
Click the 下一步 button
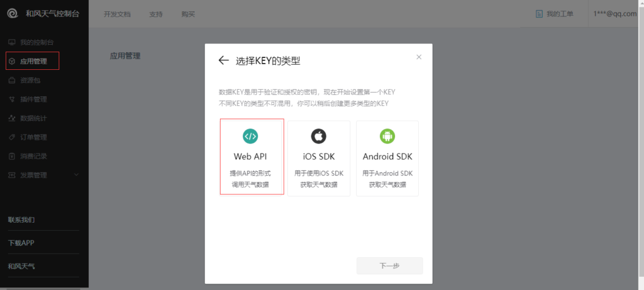(x=389, y=265)
